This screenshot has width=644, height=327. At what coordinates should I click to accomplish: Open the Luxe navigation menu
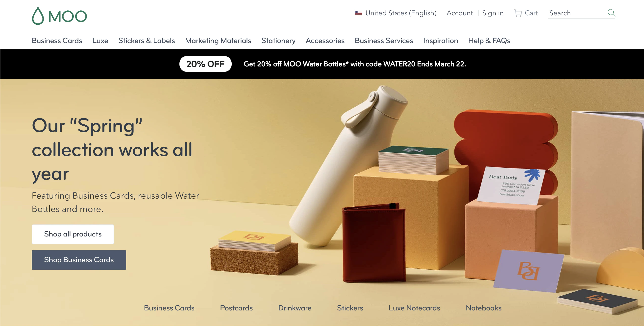click(100, 41)
